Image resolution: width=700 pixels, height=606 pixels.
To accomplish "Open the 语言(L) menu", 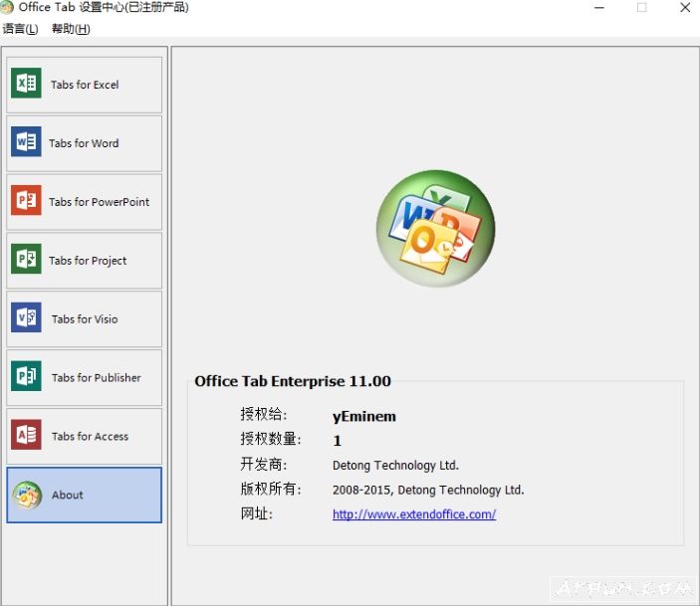I will pyautogui.click(x=20, y=29).
